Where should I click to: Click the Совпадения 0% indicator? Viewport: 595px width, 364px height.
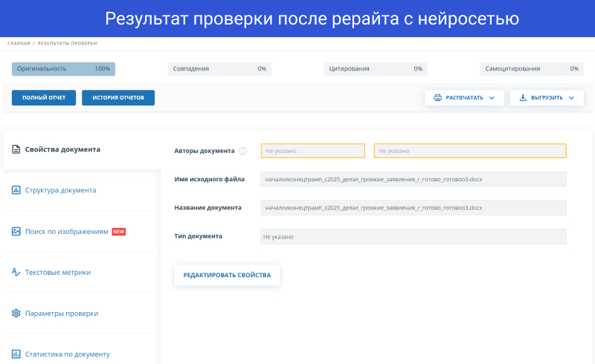219,69
